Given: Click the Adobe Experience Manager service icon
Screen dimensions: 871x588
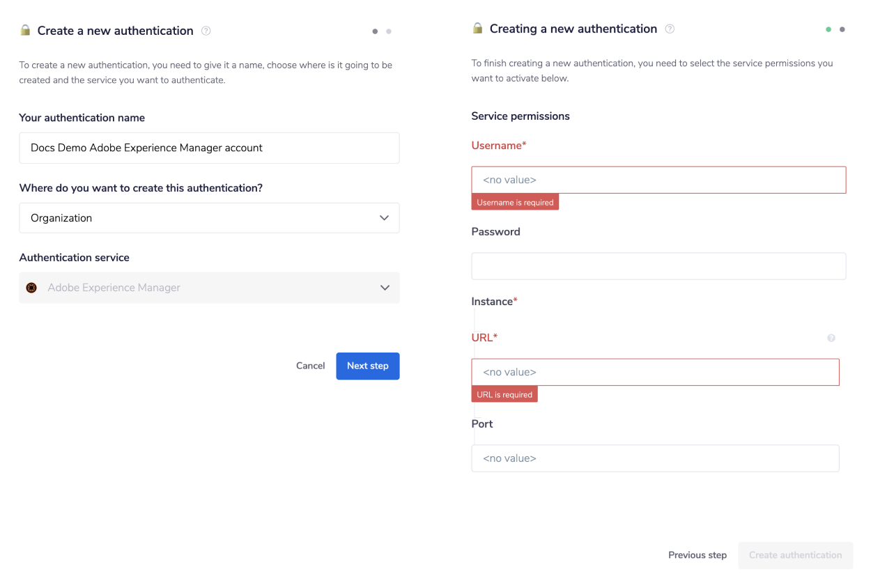Looking at the screenshot, I should click(x=31, y=288).
